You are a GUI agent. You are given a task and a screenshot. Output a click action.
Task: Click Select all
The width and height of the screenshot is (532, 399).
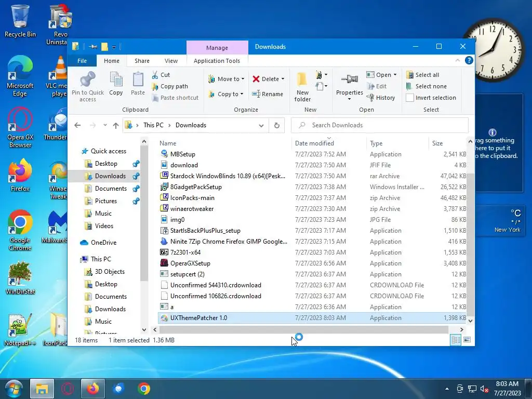click(423, 75)
